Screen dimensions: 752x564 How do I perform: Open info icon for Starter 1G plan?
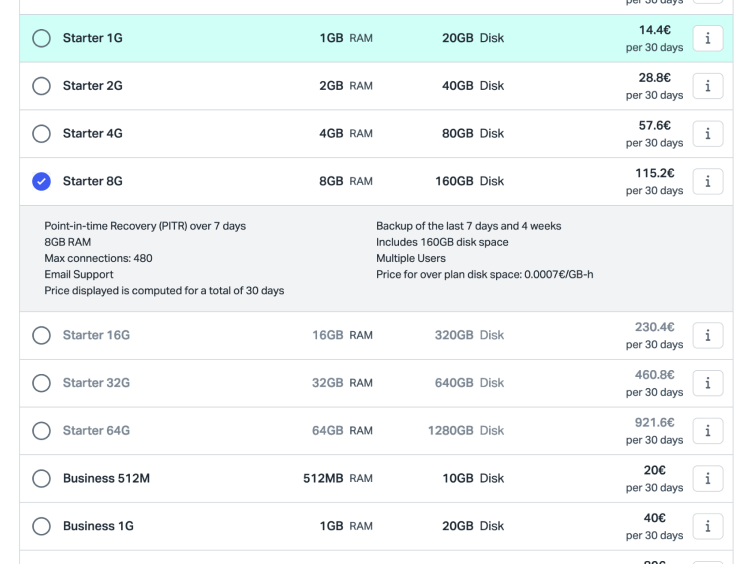[707, 38]
